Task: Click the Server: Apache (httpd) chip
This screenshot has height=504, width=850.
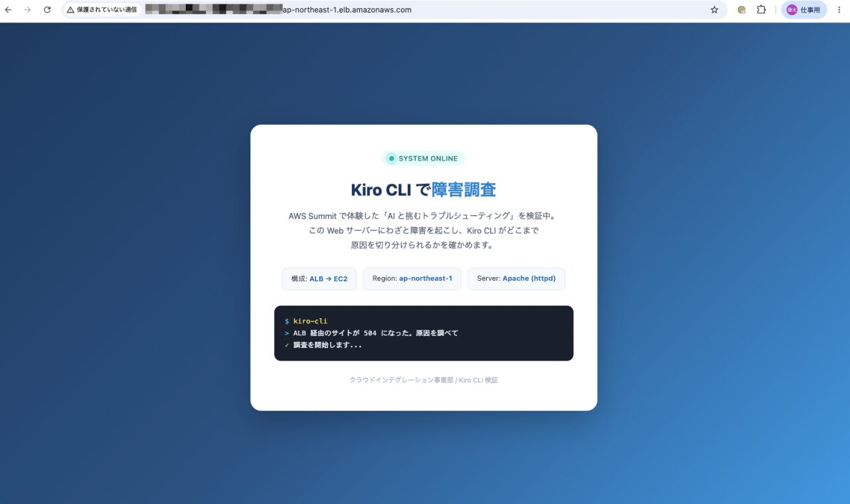Action: [x=517, y=279]
